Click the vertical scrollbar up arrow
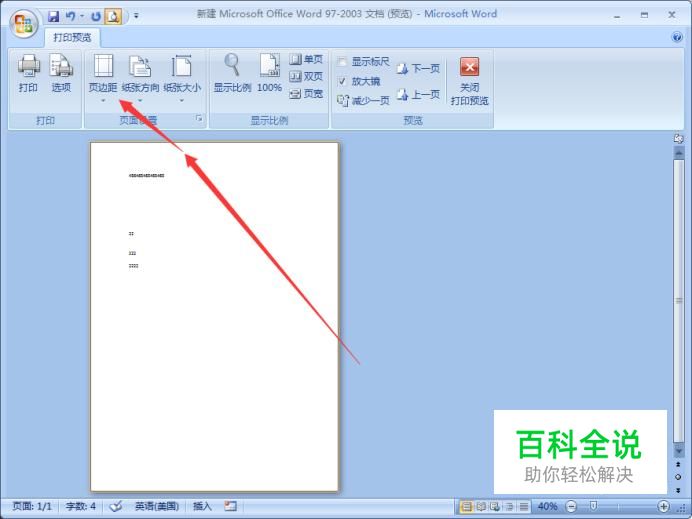Image resolution: width=692 pixels, height=519 pixels. point(679,153)
